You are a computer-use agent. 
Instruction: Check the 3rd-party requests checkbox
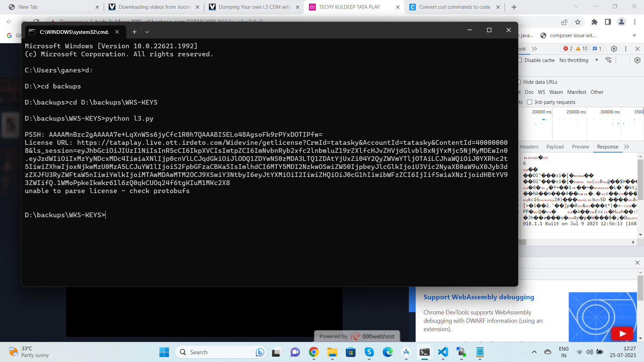(529, 102)
